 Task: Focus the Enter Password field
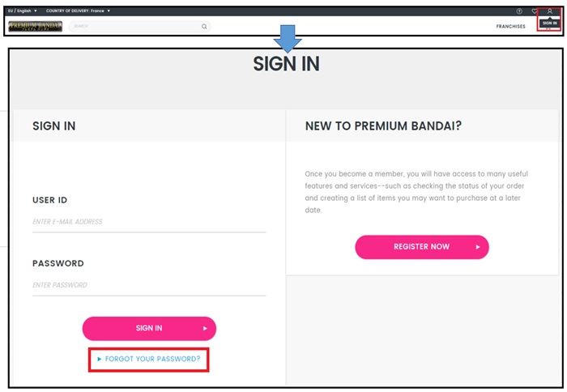[149, 285]
